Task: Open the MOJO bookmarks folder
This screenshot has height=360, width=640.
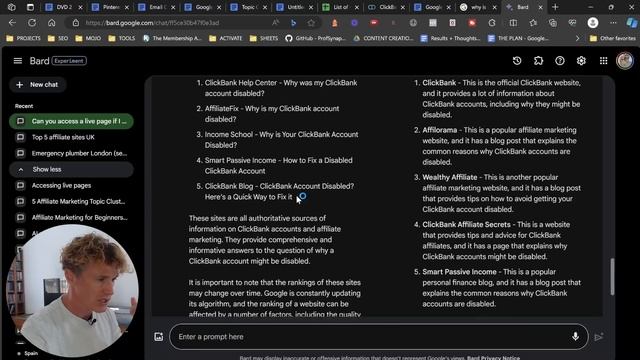Action: point(88,38)
